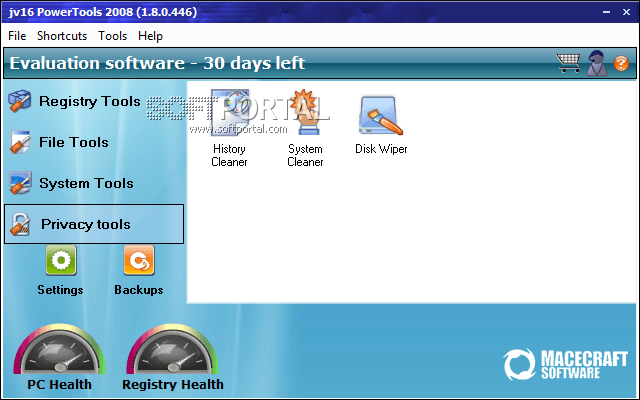Click the Registry Health gauge
The image size is (640, 400).
172,349
